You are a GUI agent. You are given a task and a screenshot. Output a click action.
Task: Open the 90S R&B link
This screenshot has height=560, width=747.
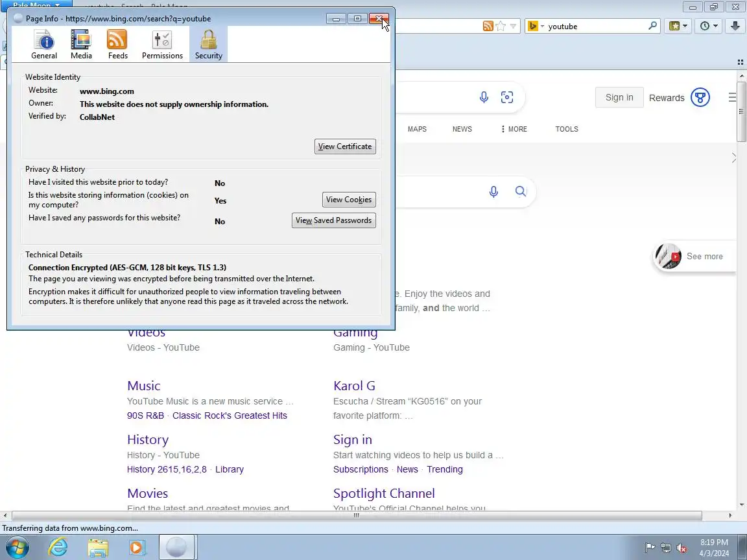tap(145, 415)
